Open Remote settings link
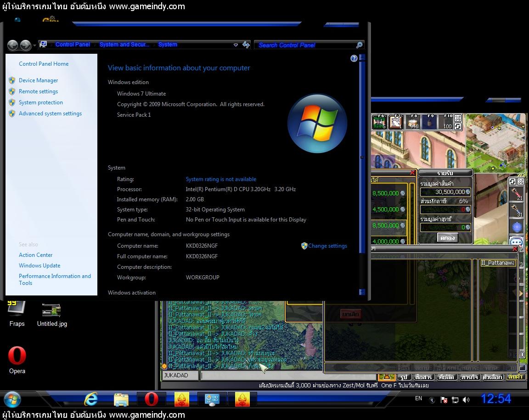Viewport: 529px width, 420px height. (x=38, y=91)
